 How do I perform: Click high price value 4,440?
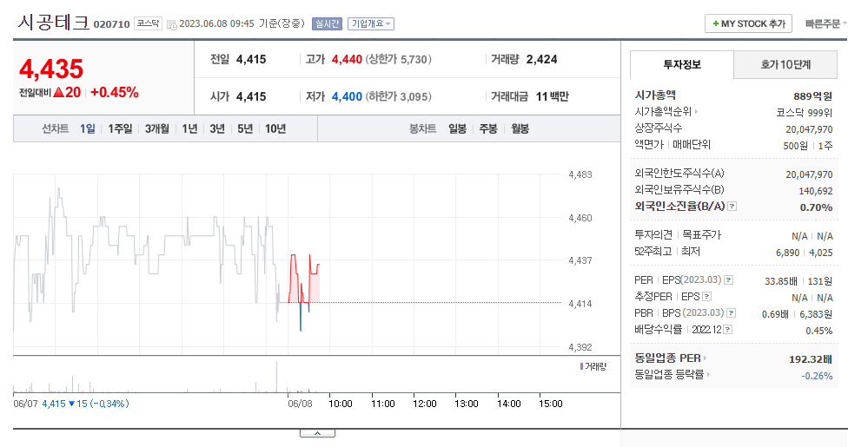347,59
